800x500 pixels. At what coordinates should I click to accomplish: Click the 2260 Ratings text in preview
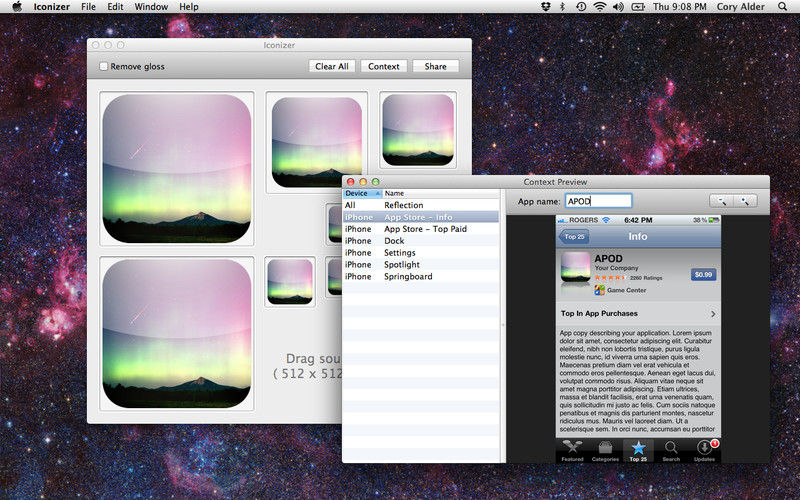click(646, 278)
